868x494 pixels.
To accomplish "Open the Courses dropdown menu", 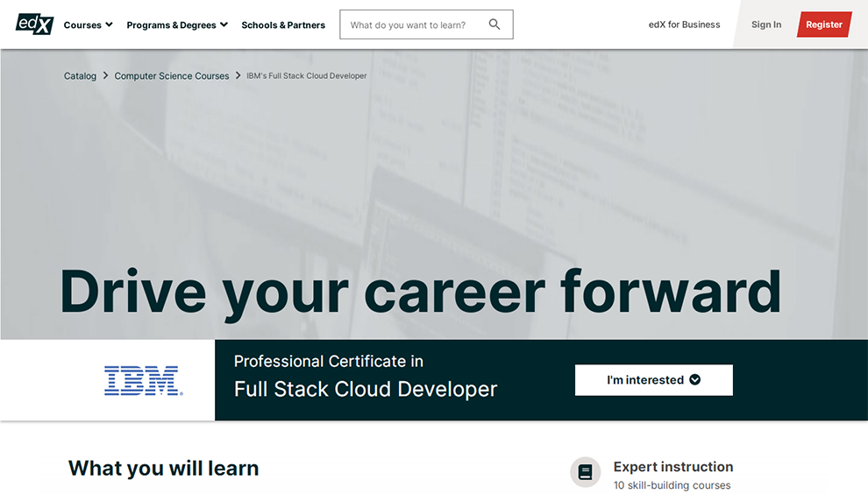I will pyautogui.click(x=88, y=25).
